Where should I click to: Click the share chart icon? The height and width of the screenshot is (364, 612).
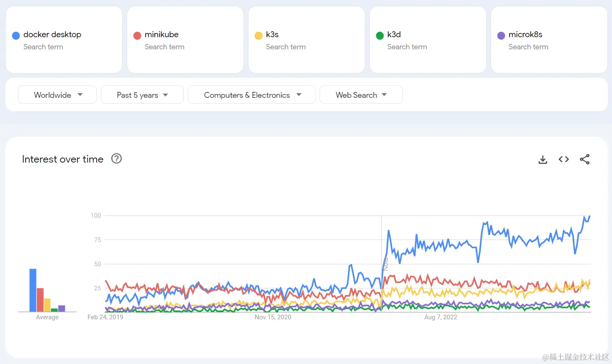(584, 159)
